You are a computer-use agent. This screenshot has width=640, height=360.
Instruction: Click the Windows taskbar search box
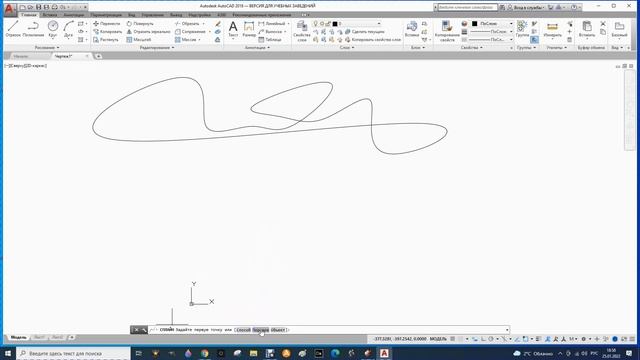point(73,353)
